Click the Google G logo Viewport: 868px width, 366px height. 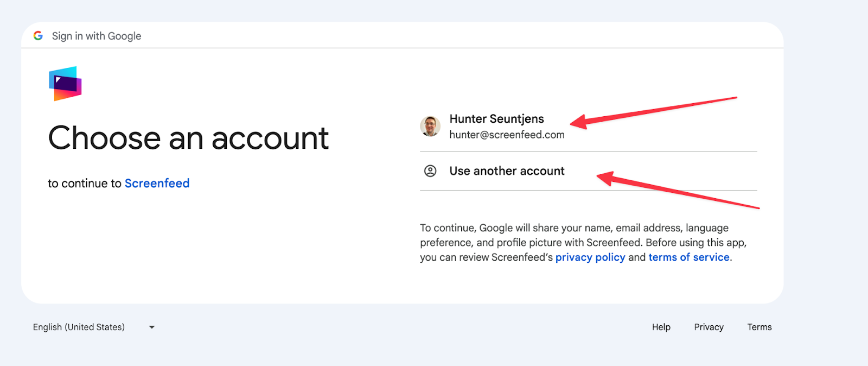tap(38, 36)
